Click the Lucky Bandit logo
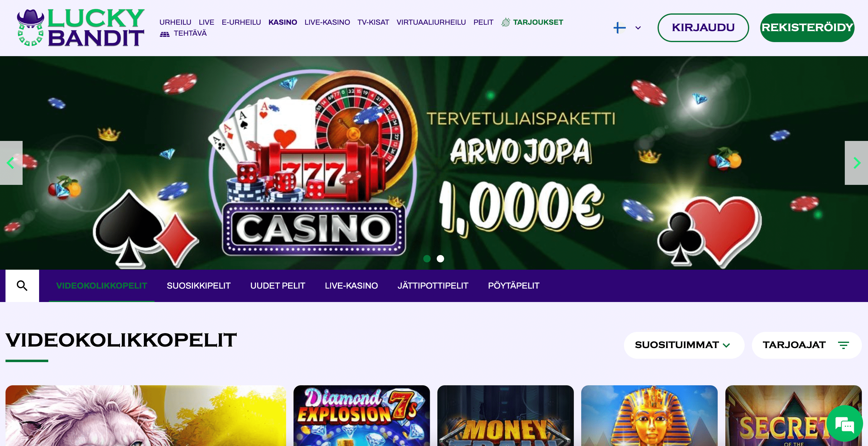The height and width of the screenshot is (446, 868). [81, 27]
